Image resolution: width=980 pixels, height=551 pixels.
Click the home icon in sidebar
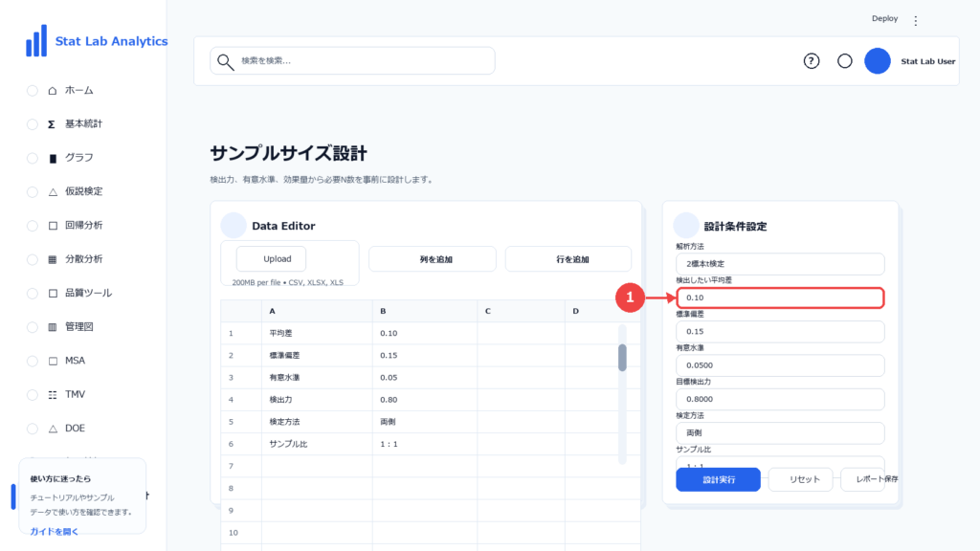pos(53,91)
